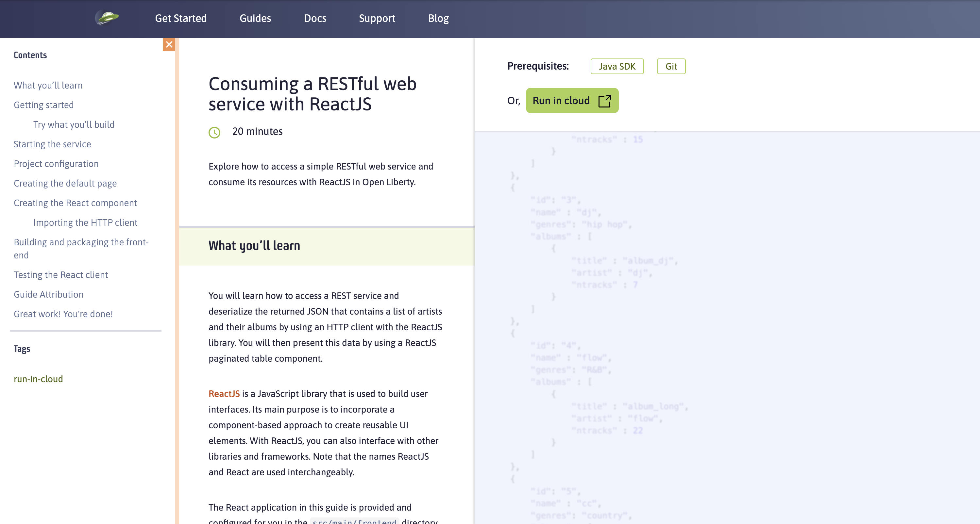Open the Support menu
The image size is (980, 524).
(x=377, y=18)
